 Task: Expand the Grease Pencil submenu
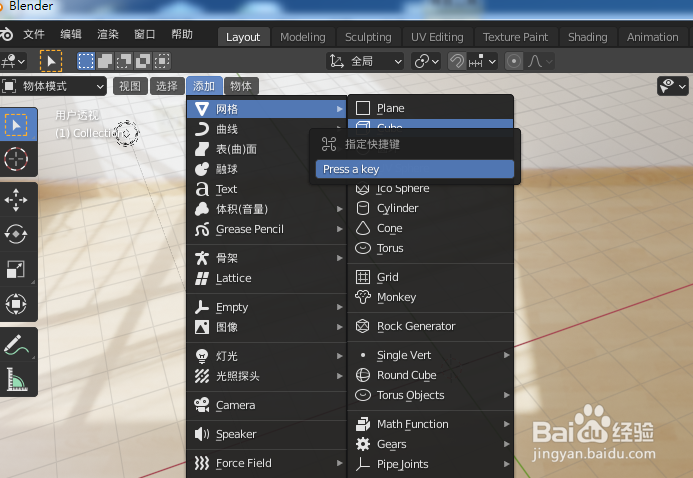pos(267,229)
